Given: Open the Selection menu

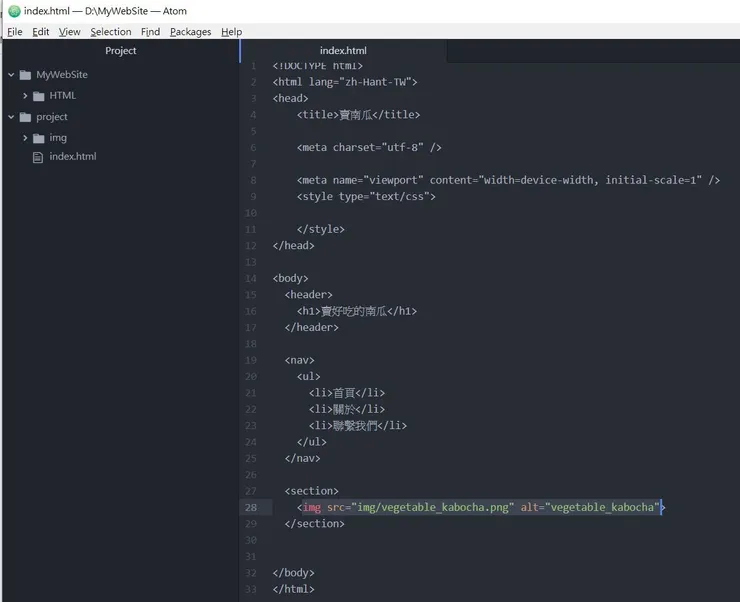Looking at the screenshot, I should tap(111, 32).
